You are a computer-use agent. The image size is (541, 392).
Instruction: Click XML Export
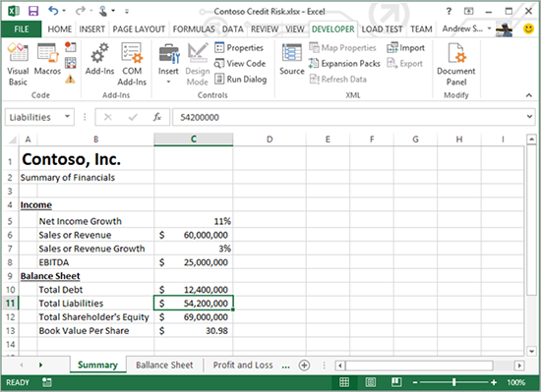pyautogui.click(x=404, y=64)
